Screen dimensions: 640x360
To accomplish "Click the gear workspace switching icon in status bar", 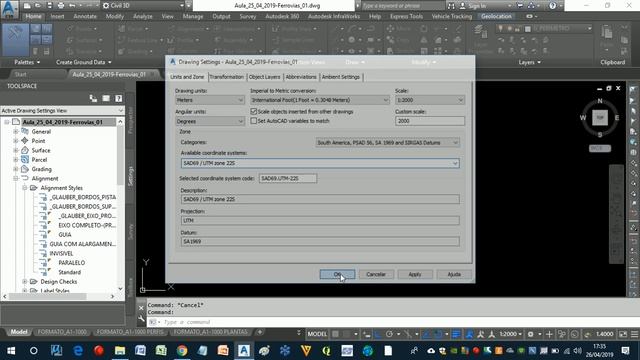I will (x=530, y=334).
